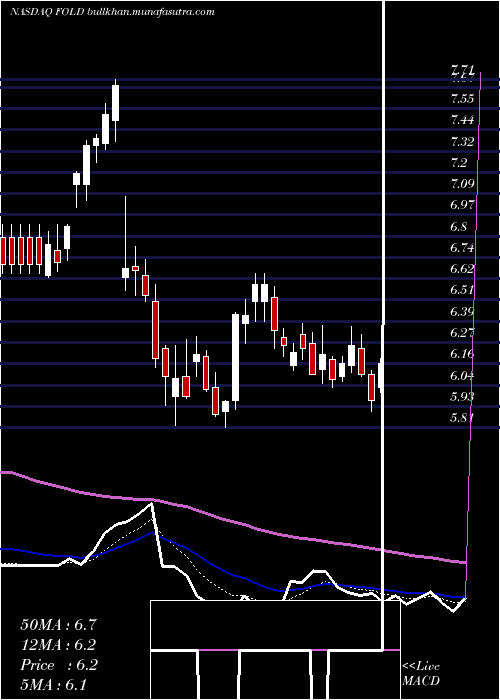
Task: Click the 7.55 price axis label
Action: tap(462, 99)
